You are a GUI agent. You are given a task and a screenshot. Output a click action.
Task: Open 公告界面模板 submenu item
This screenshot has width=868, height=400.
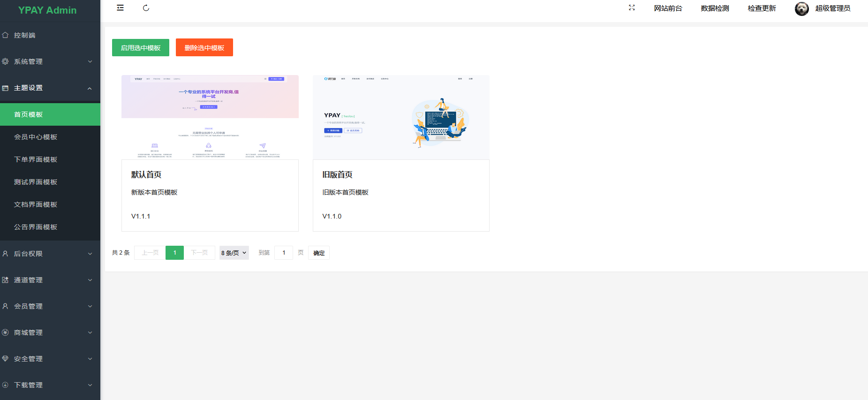50,227
